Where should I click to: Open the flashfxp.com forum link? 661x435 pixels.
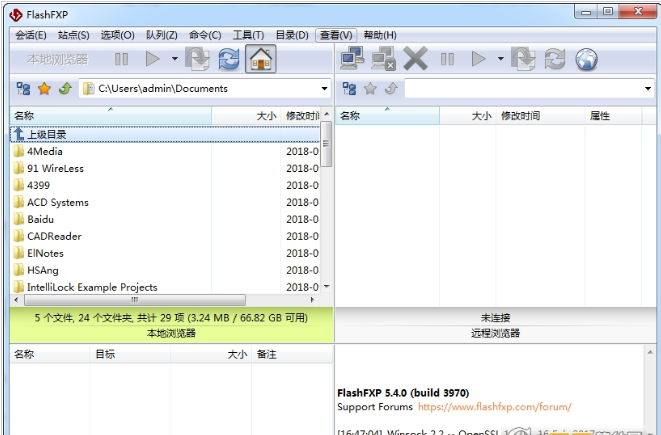(x=494, y=407)
